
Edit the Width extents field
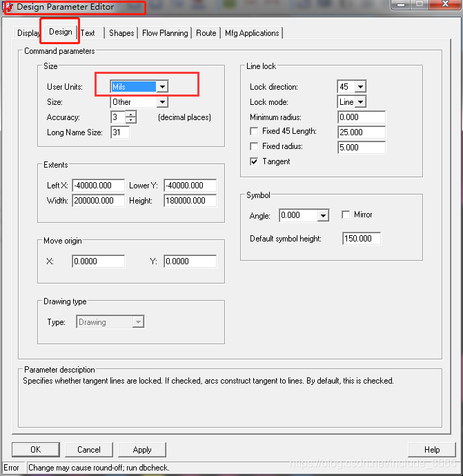[99, 200]
